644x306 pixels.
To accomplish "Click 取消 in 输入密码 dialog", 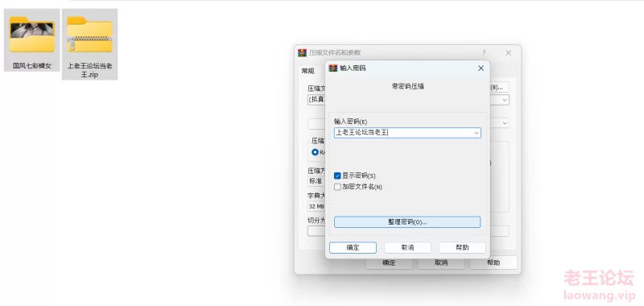I will coord(407,248).
